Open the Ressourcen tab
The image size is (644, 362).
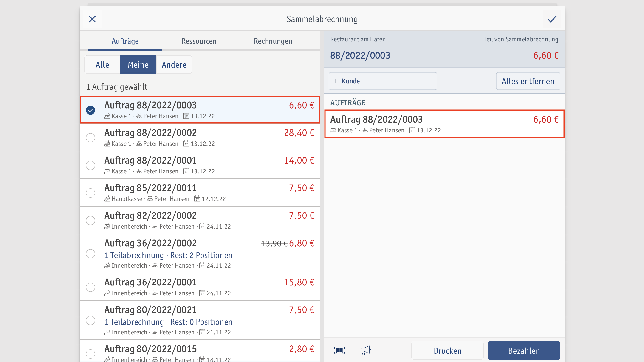point(199,41)
